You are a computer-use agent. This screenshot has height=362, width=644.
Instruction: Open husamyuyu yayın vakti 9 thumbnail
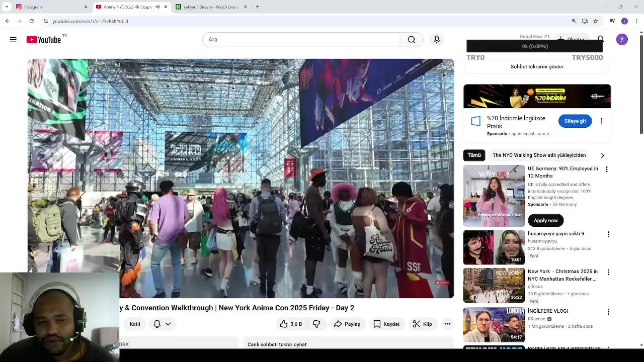coord(494,247)
